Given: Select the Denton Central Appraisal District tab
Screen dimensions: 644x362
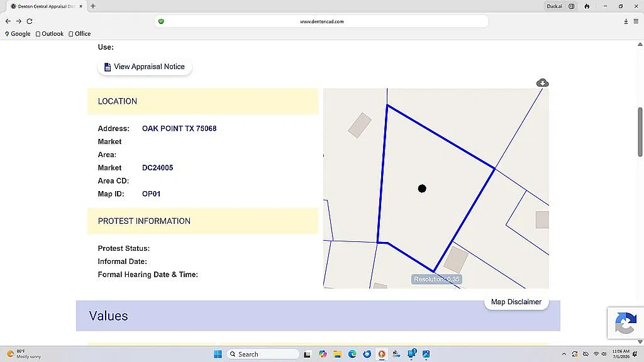Looking at the screenshot, I should coord(46,6).
